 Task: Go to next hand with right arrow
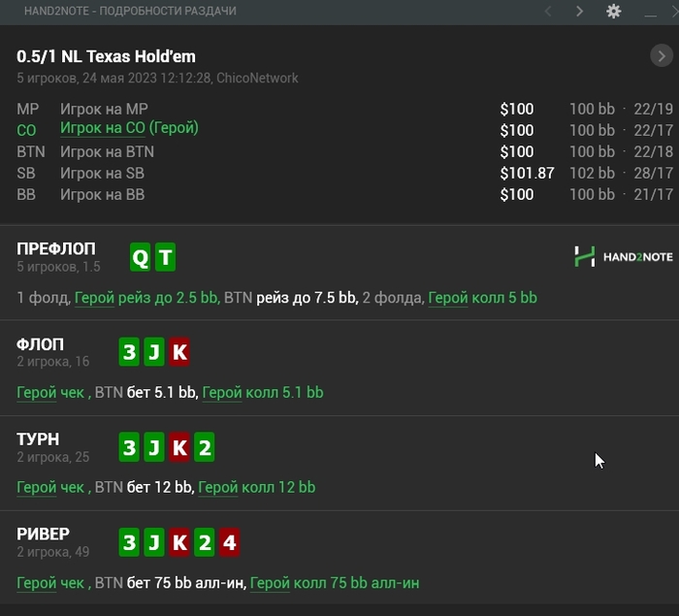coord(579,12)
